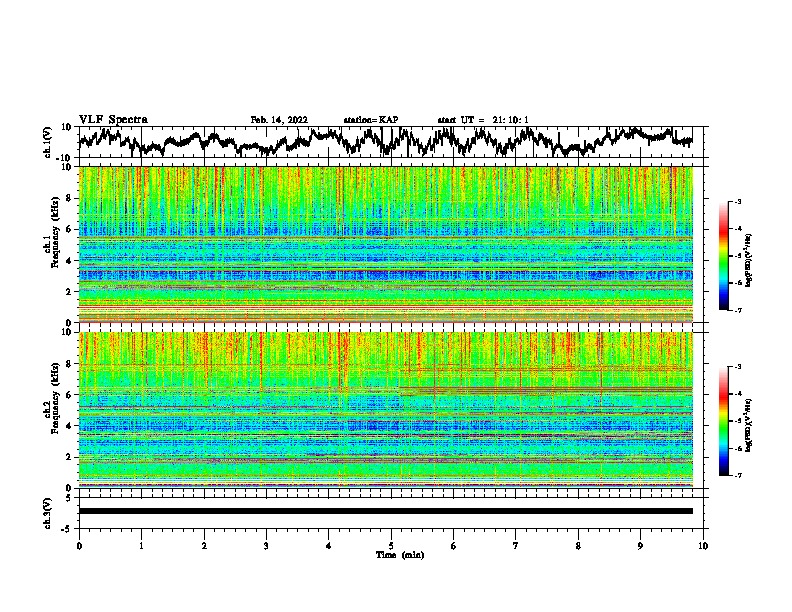The height and width of the screenshot is (612, 792).
Task: Click time axis tick label "1"
Action: (x=141, y=546)
